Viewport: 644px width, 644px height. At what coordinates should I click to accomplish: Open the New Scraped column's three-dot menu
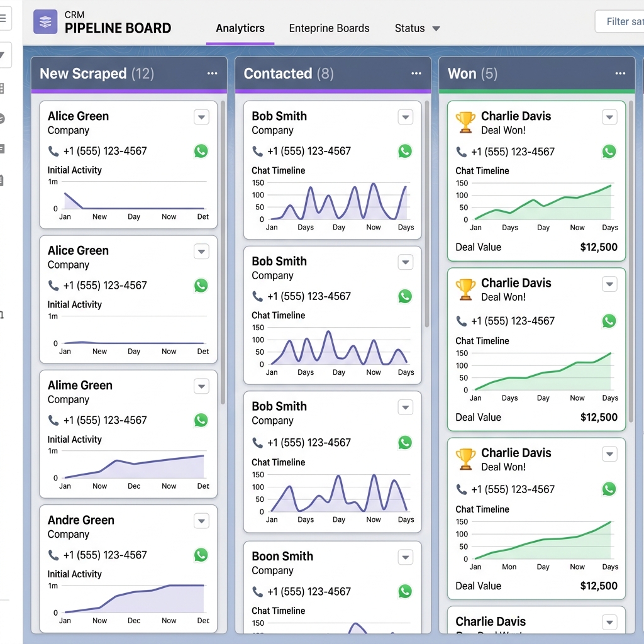pyautogui.click(x=212, y=74)
